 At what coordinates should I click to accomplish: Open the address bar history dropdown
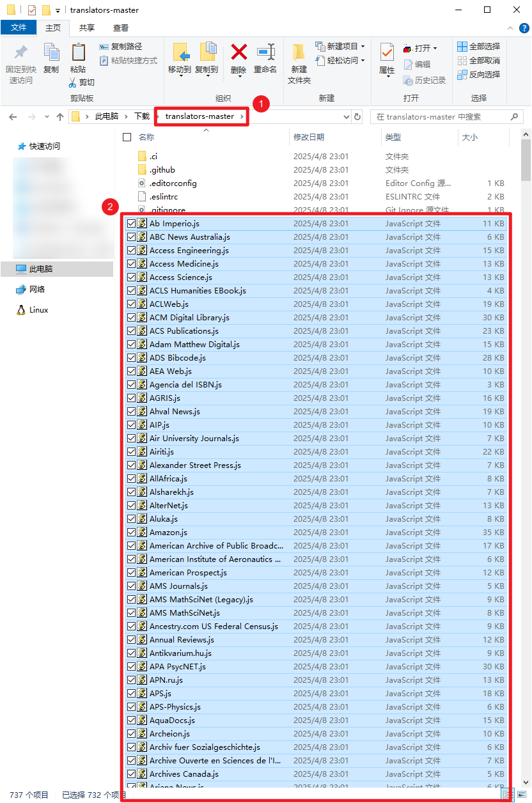[347, 117]
